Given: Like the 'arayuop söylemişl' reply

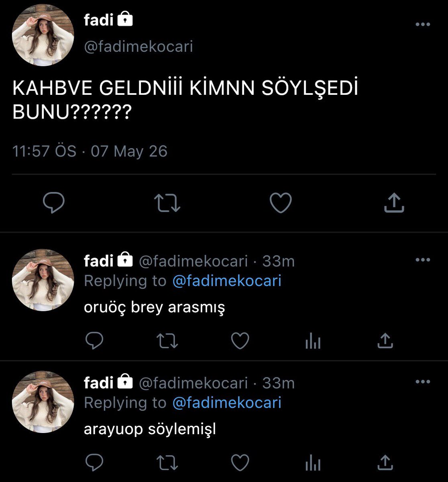Looking at the screenshot, I should click(240, 463).
